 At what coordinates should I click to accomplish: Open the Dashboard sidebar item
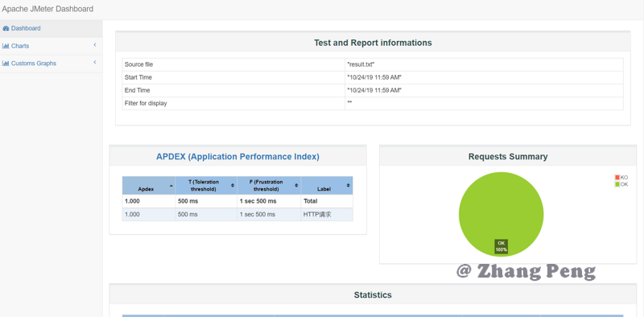coord(51,29)
